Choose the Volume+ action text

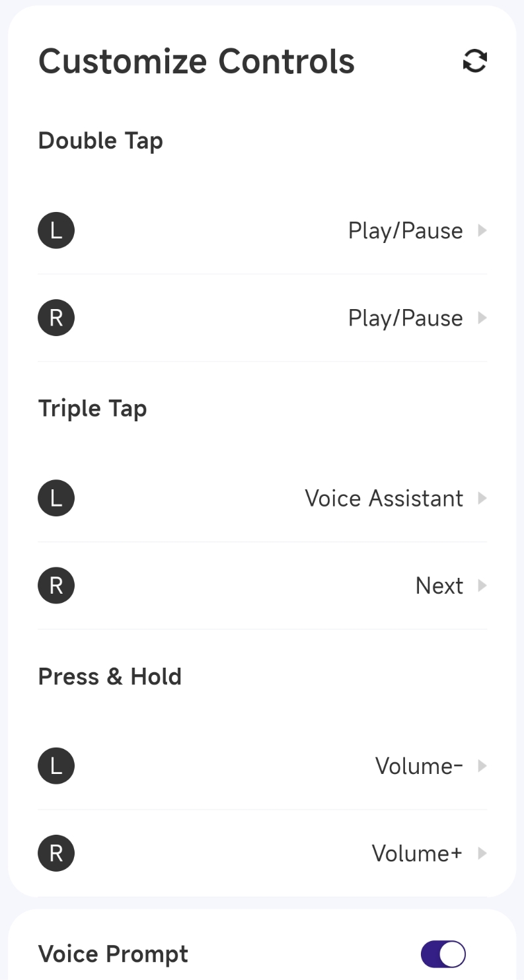click(417, 853)
